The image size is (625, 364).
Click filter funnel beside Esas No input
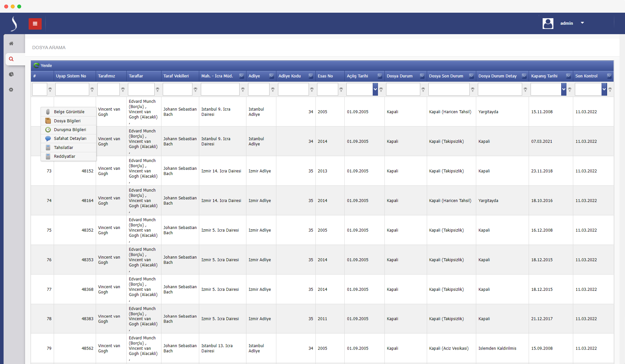[x=341, y=89]
